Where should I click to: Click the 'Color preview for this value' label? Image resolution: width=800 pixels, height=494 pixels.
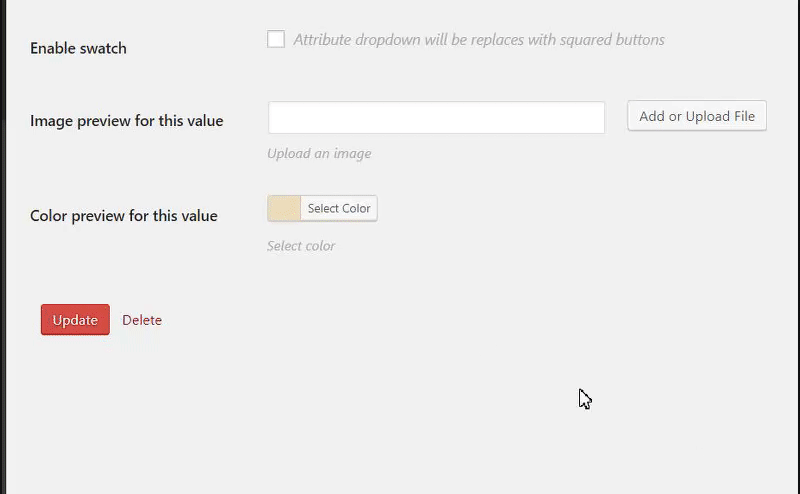(x=123, y=216)
